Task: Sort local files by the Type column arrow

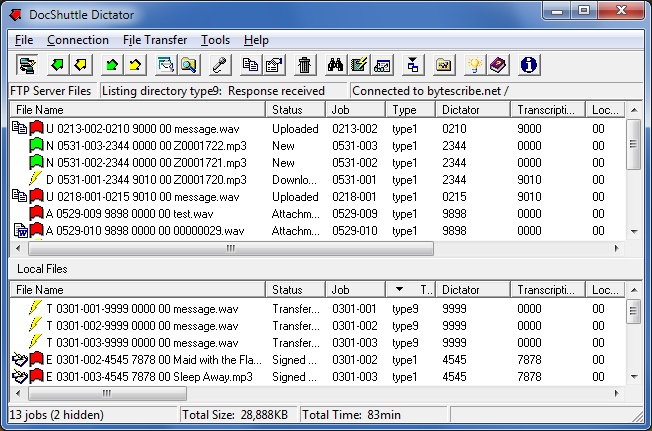Action: pos(399,289)
